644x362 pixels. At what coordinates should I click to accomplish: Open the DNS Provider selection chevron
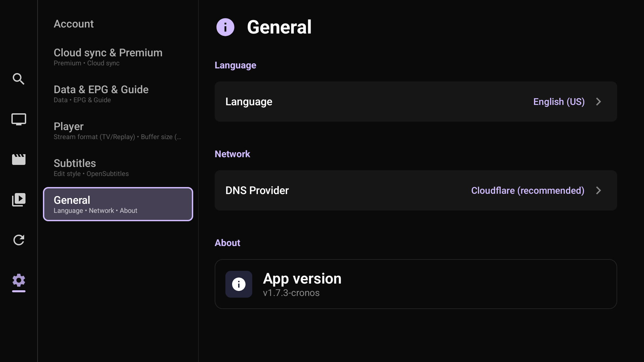click(598, 190)
